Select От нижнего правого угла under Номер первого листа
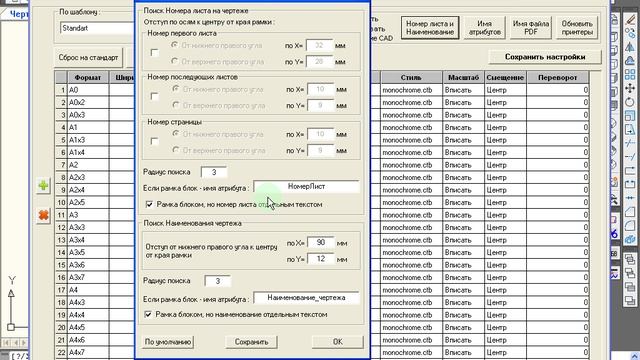The height and width of the screenshot is (360, 640). point(175,45)
